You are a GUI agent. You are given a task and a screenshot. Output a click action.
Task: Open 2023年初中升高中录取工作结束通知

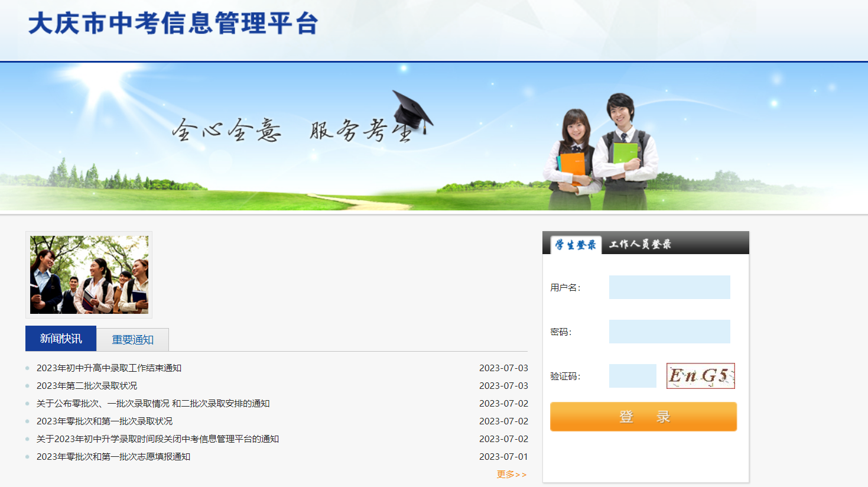pos(109,368)
